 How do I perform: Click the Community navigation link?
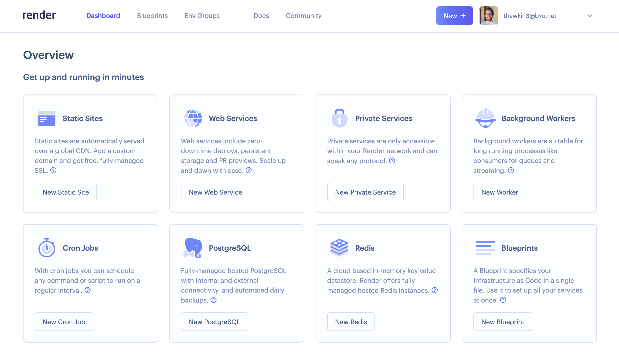coord(303,16)
